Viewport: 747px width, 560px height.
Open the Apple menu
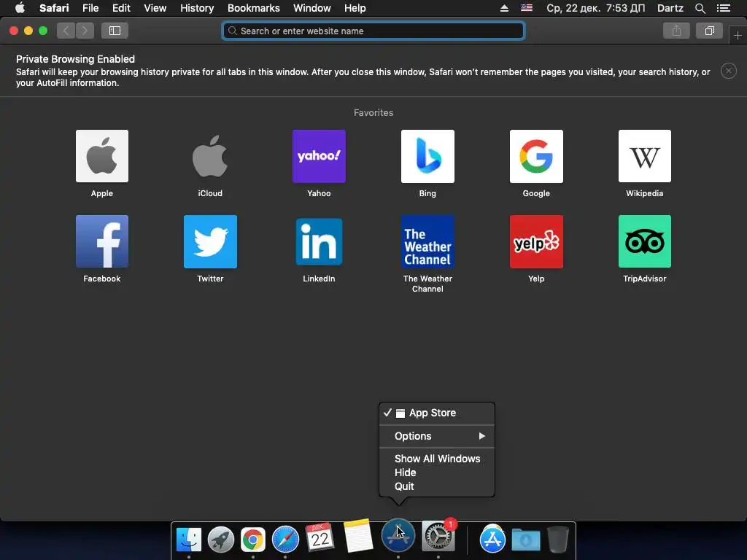(x=20, y=8)
